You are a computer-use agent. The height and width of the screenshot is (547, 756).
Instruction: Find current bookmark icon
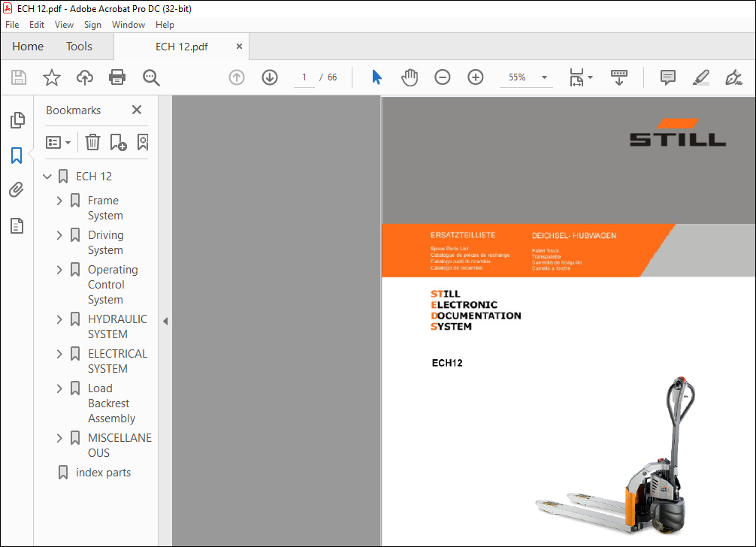click(143, 142)
